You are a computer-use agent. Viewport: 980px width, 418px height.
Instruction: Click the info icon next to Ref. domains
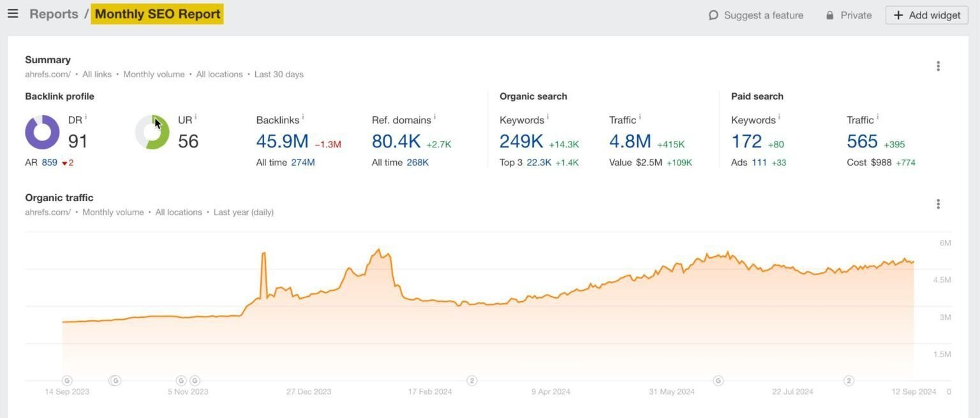pyautogui.click(x=434, y=117)
